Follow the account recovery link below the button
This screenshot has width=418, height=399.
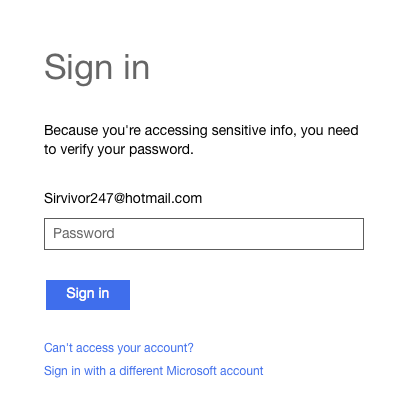(119, 348)
